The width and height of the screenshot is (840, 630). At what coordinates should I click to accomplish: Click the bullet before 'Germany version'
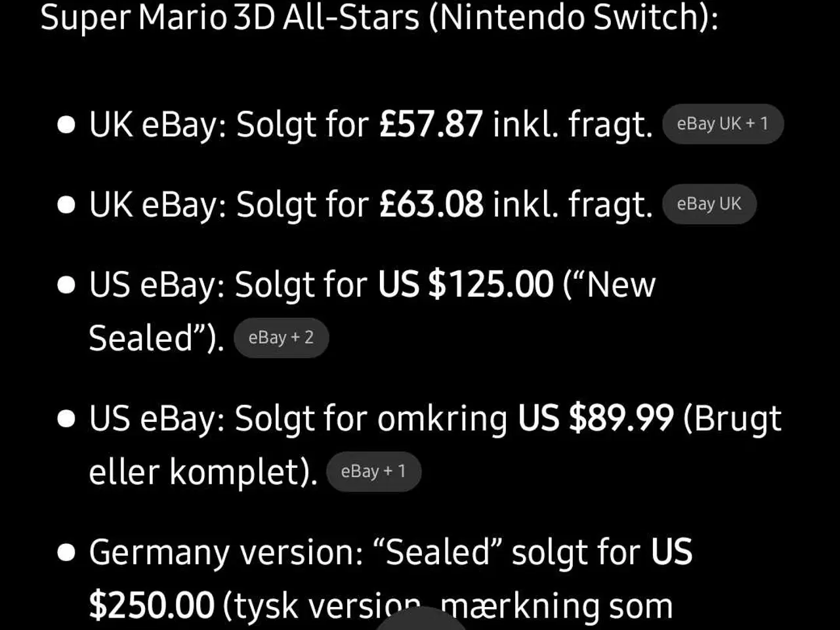coord(66,553)
